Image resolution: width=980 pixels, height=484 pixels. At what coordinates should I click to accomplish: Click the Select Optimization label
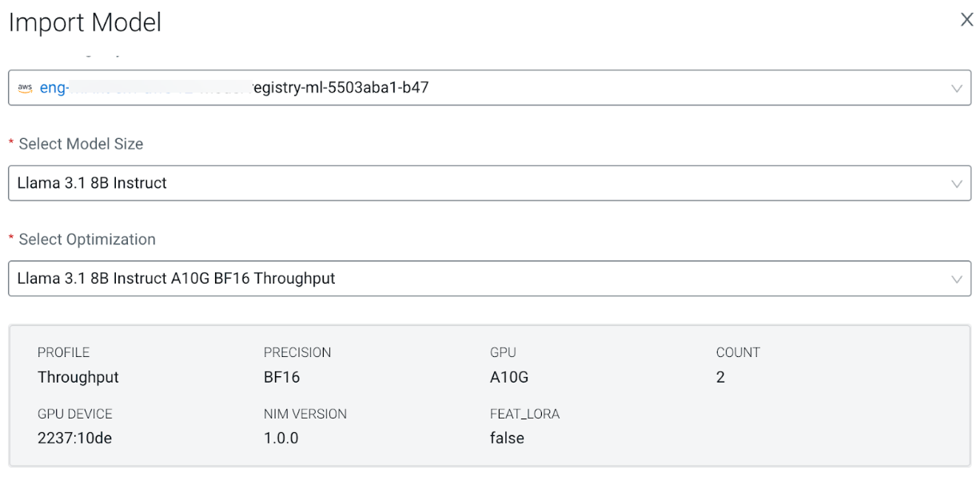coord(86,240)
